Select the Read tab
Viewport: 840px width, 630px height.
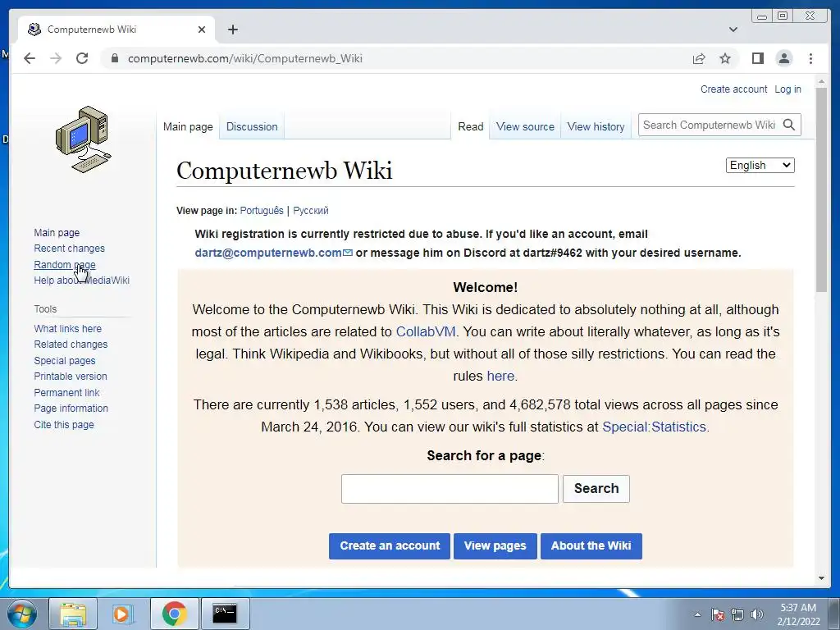click(470, 127)
